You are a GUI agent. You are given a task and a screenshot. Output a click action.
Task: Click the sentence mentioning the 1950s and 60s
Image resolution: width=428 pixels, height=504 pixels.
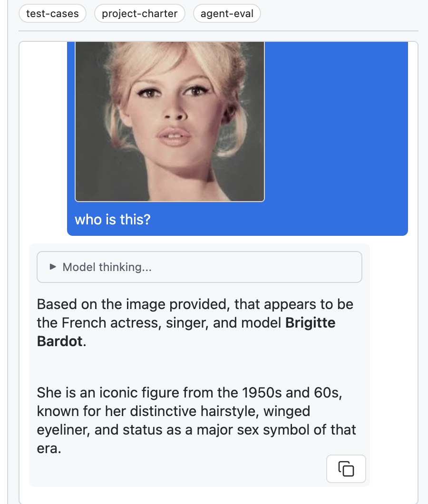pyautogui.click(x=190, y=393)
